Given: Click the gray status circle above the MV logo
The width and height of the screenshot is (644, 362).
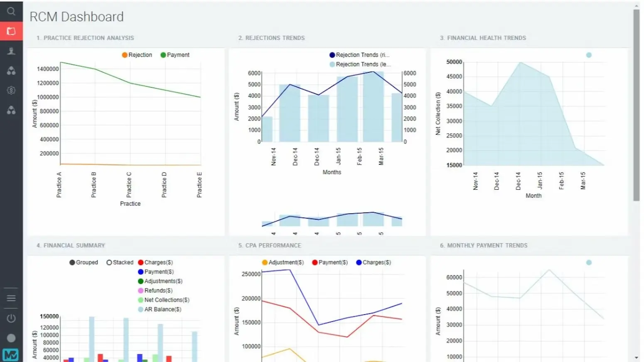Looking at the screenshot, I should point(11,338).
